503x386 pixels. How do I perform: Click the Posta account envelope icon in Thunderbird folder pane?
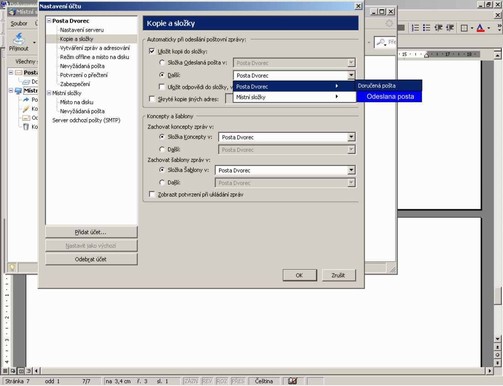(x=19, y=72)
